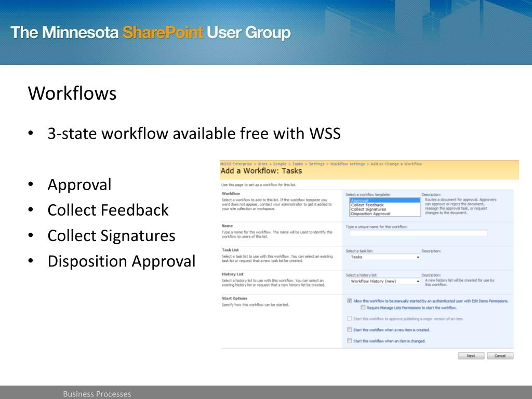Navigate to the Settings breadcrumb link

316,164
